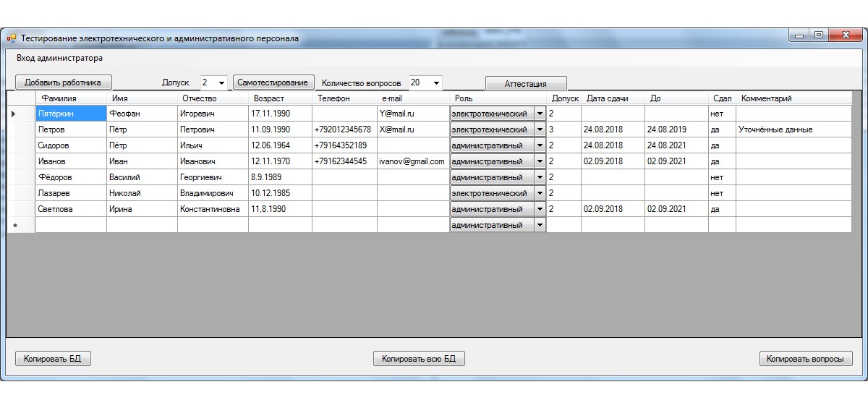Viewport: 868px width, 408px height.
Task: Click the Добавить работника button
Action: point(64,82)
